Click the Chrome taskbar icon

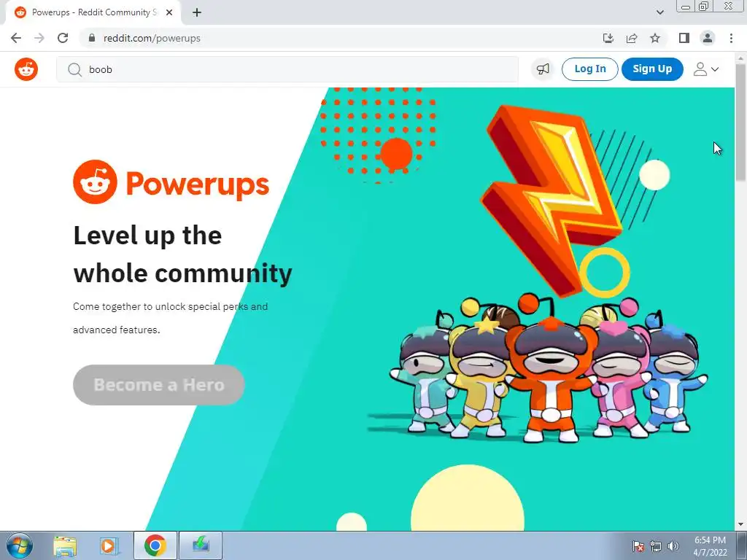click(155, 545)
